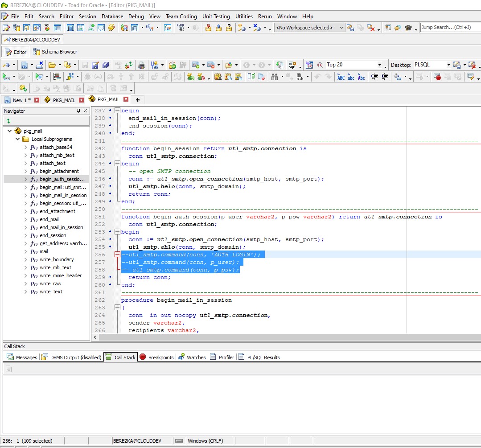Expand the attach_base64 tree node

[25, 147]
